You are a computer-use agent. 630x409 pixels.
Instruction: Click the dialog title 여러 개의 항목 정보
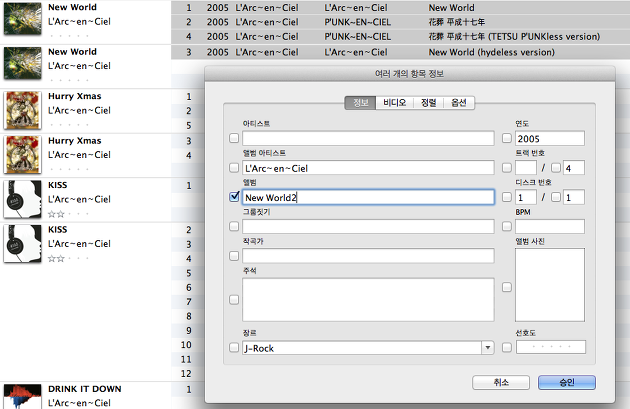point(409,74)
